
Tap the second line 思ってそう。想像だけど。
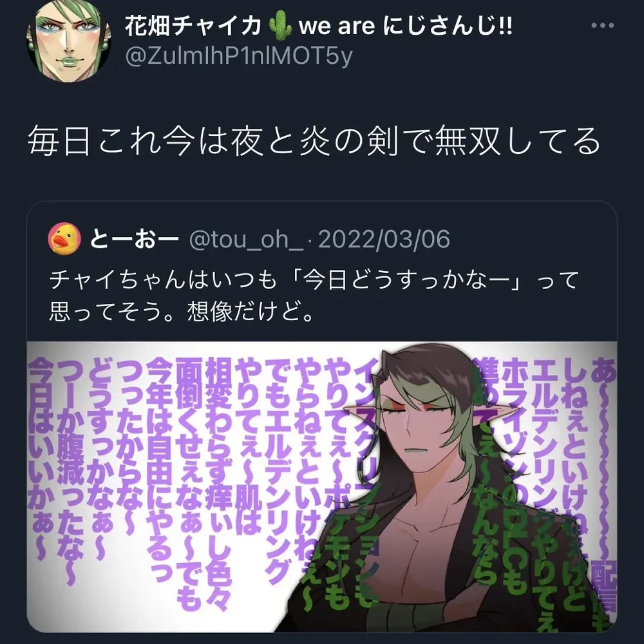[x=182, y=312]
